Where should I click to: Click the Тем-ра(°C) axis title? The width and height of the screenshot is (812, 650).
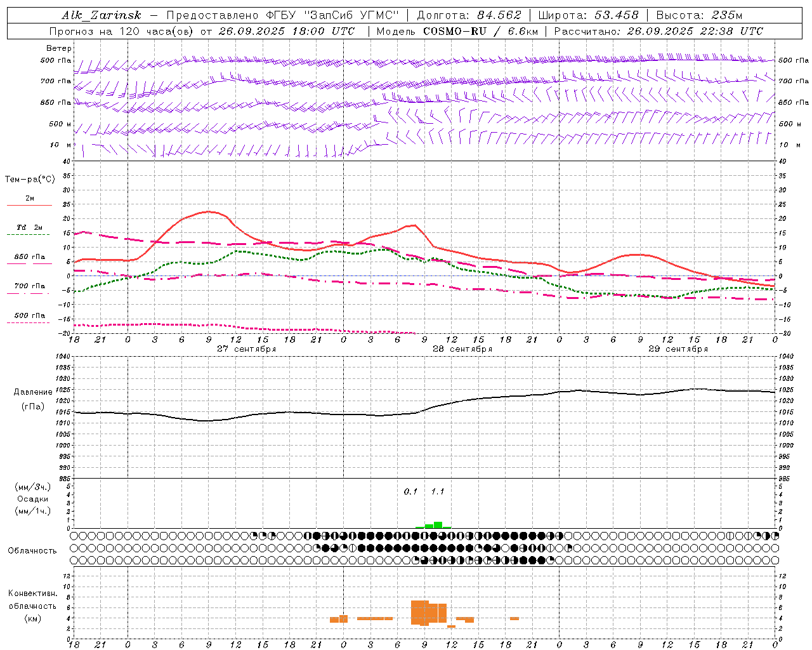pos(30,180)
